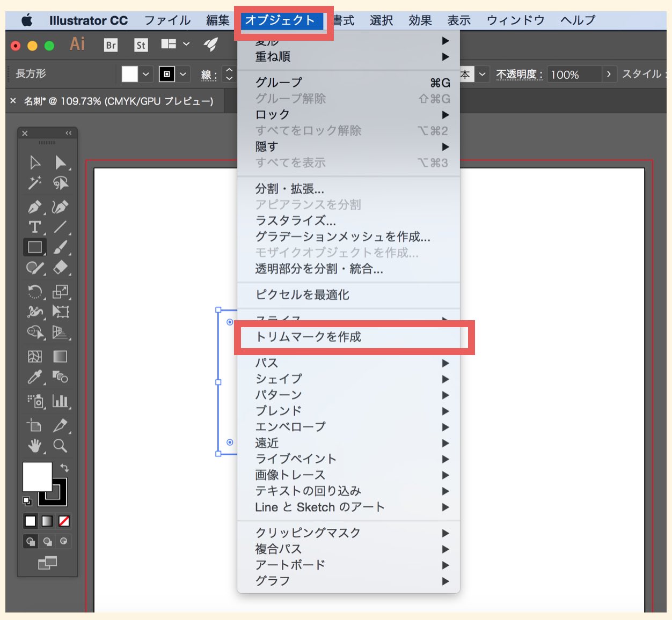Screen dimensions: 672x620
Task: Open Adobe Stock via St icon
Action: click(x=141, y=45)
